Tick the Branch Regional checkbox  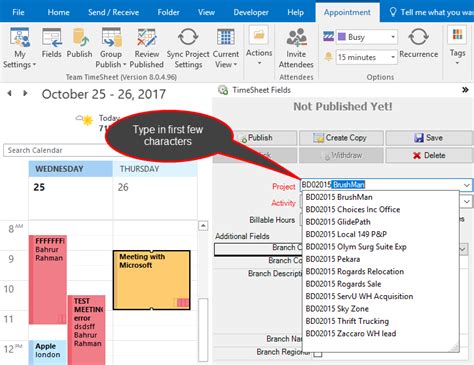318,353
